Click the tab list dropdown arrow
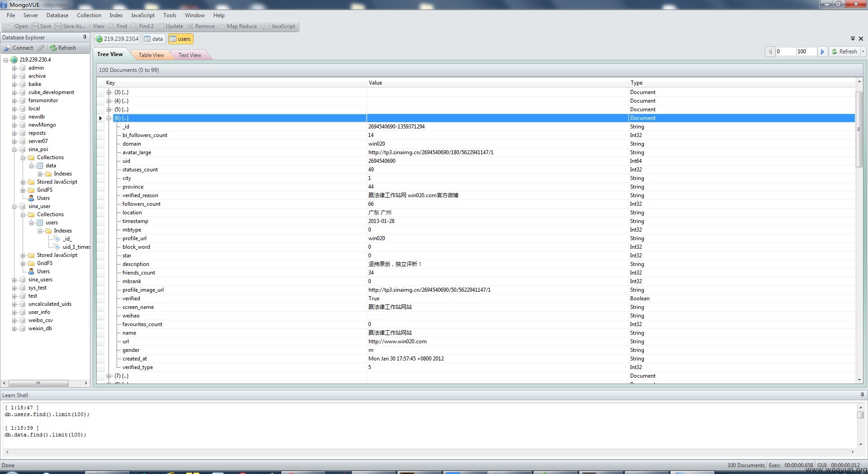The width and height of the screenshot is (868, 474). coord(853,39)
